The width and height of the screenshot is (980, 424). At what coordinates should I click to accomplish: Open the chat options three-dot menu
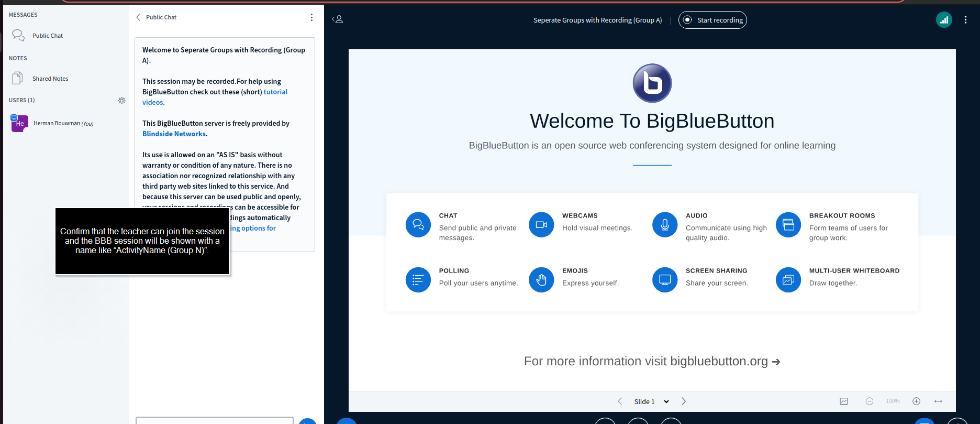tap(311, 17)
